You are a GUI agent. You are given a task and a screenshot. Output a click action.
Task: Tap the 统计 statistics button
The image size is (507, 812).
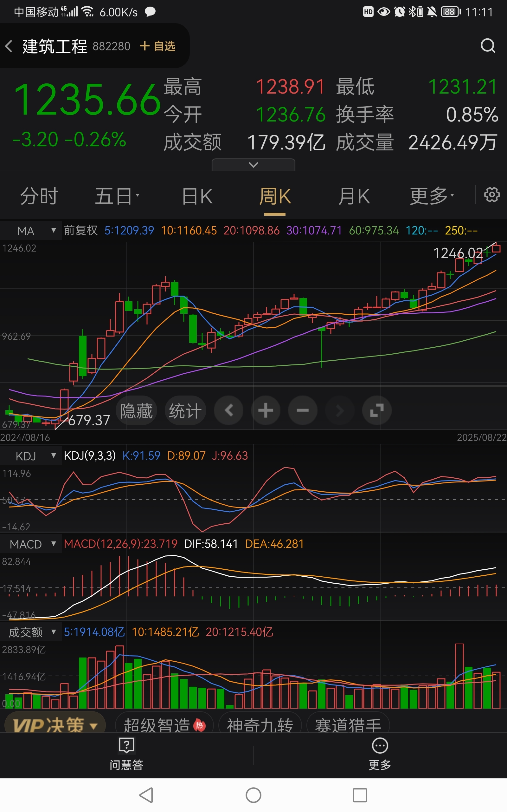point(185,410)
